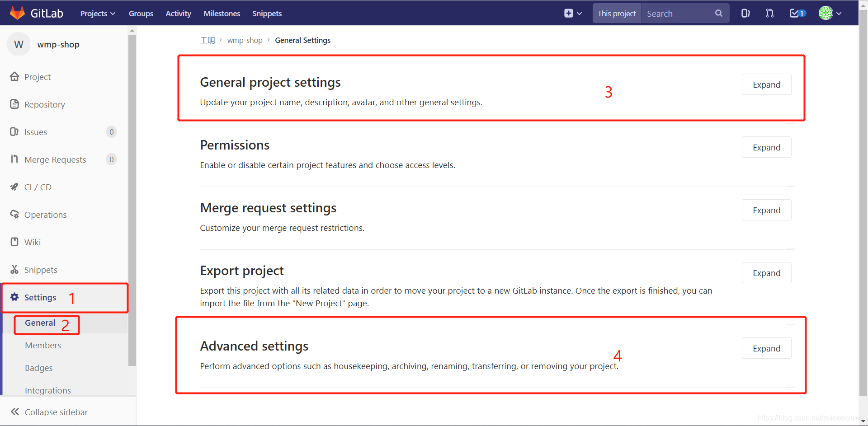
Task: Open Groups in the top navigation
Action: tap(141, 14)
